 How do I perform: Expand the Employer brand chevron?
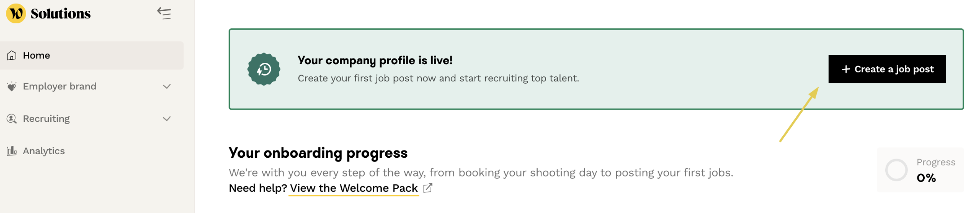pyautogui.click(x=167, y=86)
